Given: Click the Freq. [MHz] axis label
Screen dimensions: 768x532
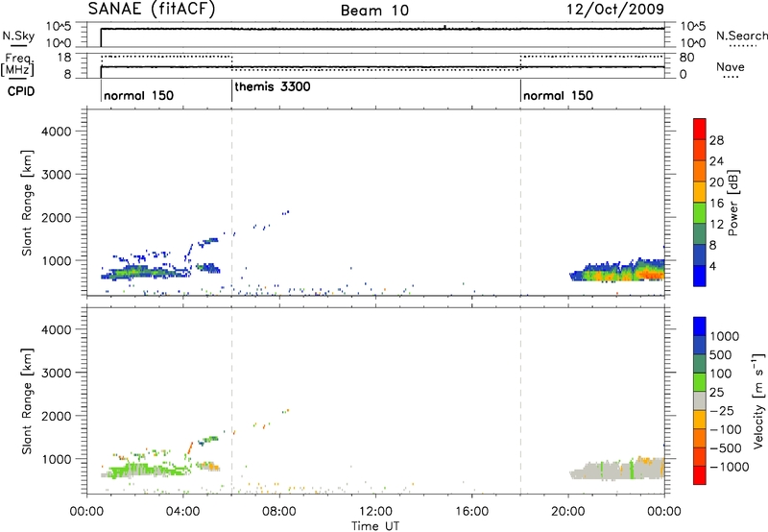Looking at the screenshot, I should click(17, 64).
